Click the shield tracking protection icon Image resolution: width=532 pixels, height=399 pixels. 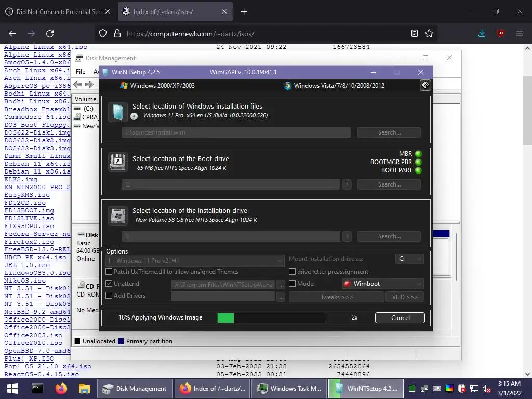(x=103, y=33)
